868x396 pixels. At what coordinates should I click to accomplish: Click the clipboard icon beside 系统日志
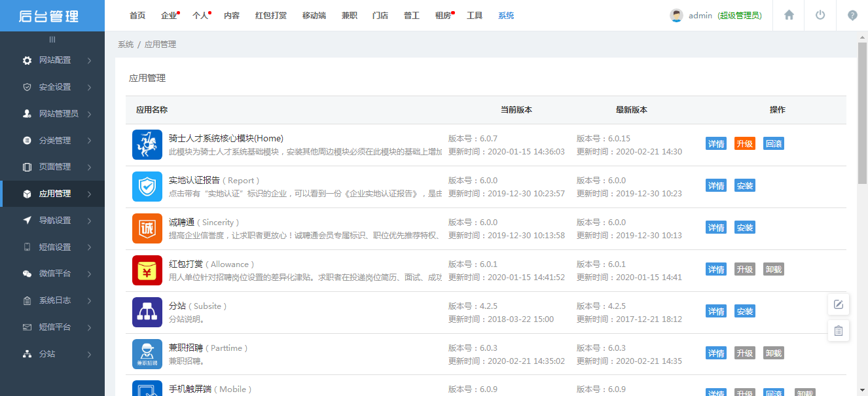(27, 300)
